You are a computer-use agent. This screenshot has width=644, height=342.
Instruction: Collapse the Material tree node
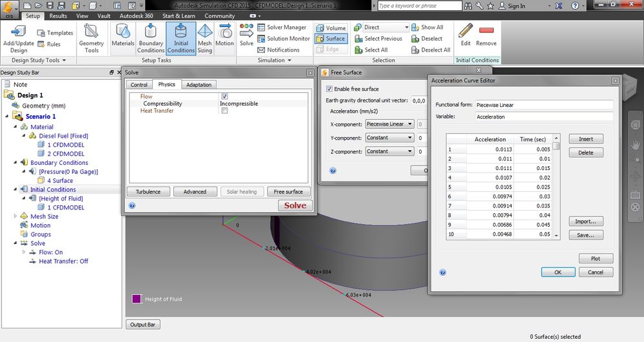click(15, 127)
